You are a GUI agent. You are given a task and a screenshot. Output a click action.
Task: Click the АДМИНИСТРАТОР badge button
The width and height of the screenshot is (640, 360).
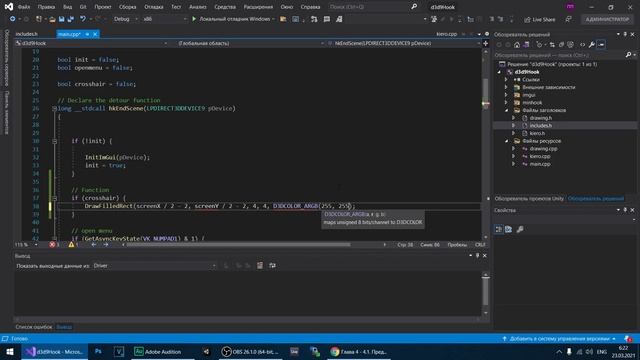[607, 20]
